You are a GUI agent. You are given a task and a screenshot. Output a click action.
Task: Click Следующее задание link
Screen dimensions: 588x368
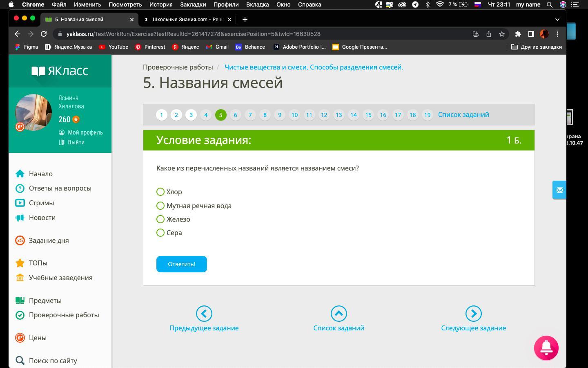click(474, 328)
